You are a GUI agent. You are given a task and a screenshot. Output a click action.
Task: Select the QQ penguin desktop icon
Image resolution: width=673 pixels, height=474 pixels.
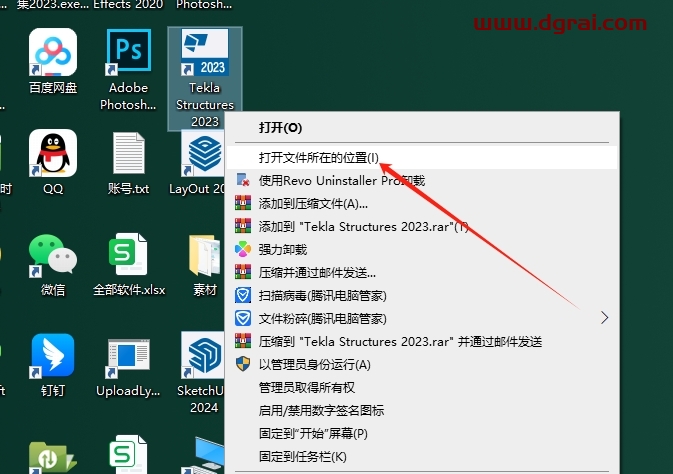pos(53,162)
